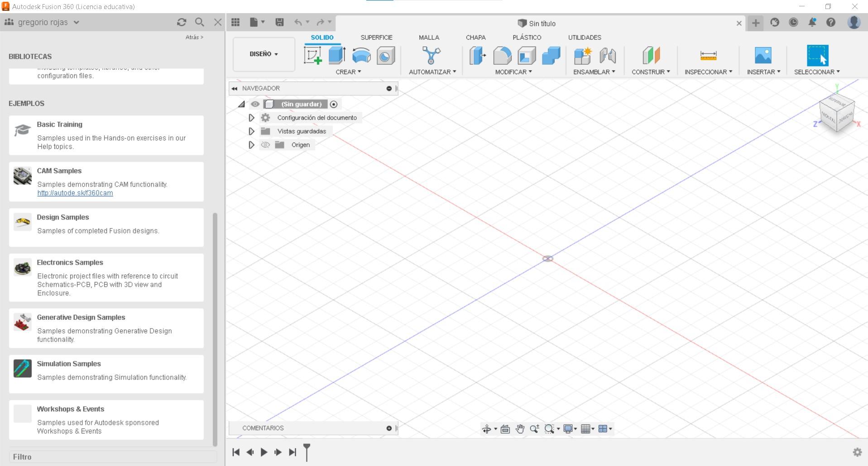Click the timeline marker handle
The image size is (868, 466).
pos(307,452)
